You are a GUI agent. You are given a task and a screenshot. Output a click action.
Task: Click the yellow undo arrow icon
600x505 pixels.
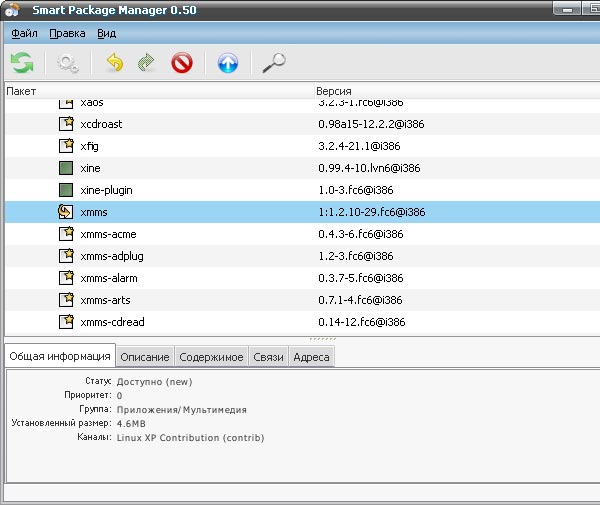pyautogui.click(x=115, y=62)
